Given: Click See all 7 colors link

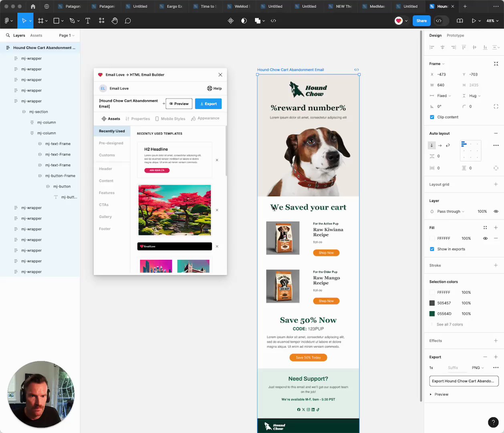Looking at the screenshot, I should (x=450, y=324).
